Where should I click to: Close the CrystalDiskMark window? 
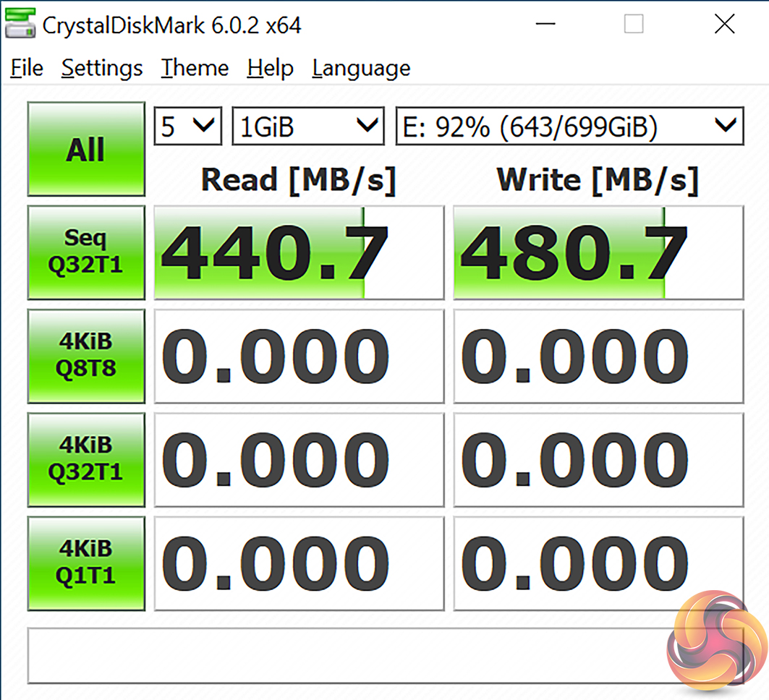click(x=724, y=24)
